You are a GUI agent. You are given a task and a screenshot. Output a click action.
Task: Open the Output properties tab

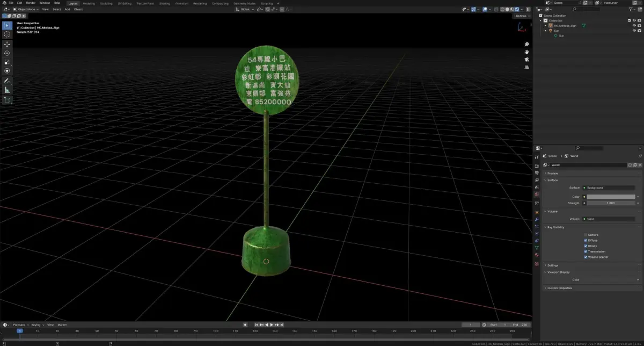click(x=537, y=173)
